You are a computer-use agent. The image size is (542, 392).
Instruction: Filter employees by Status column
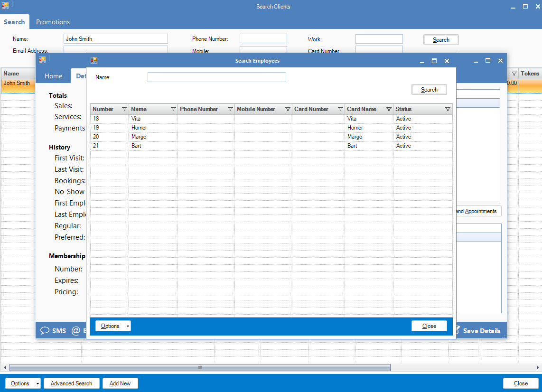[448, 109]
